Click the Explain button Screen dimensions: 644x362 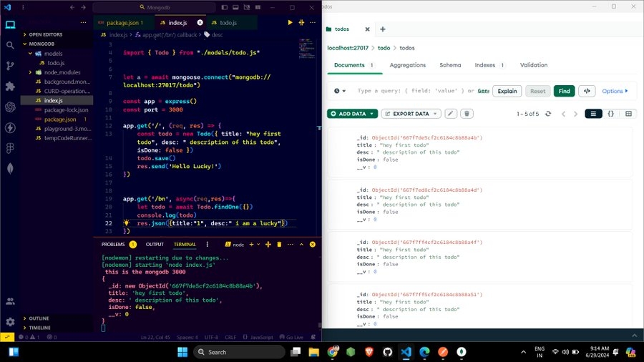click(507, 91)
